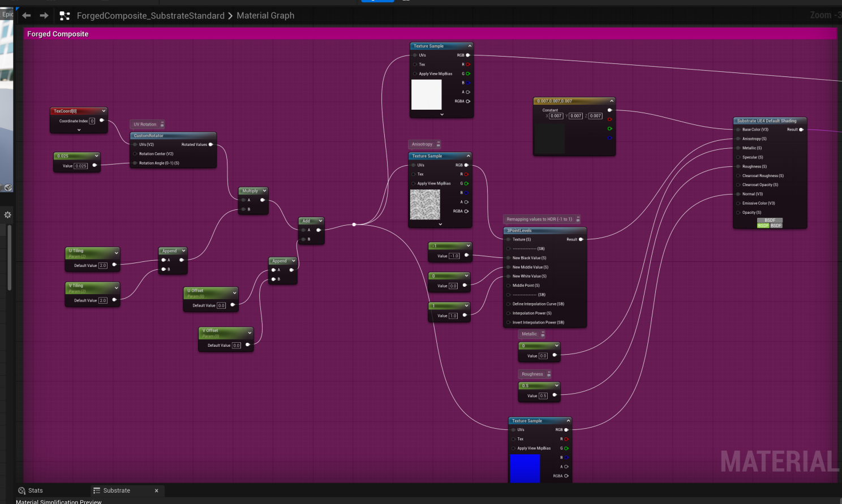Click the white texture thumbnail
Viewport: 842px width, 504px height.
(x=426, y=94)
